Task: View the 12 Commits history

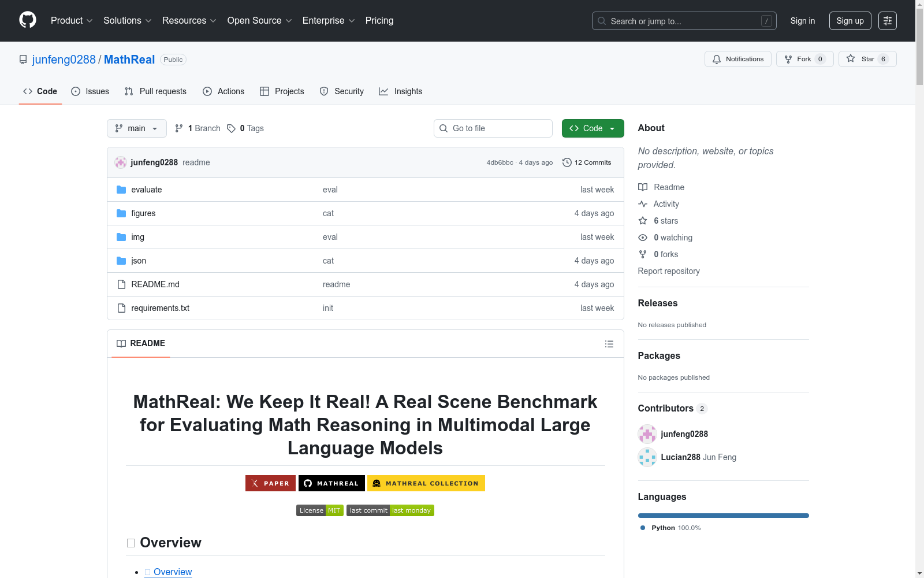Action: (x=587, y=162)
